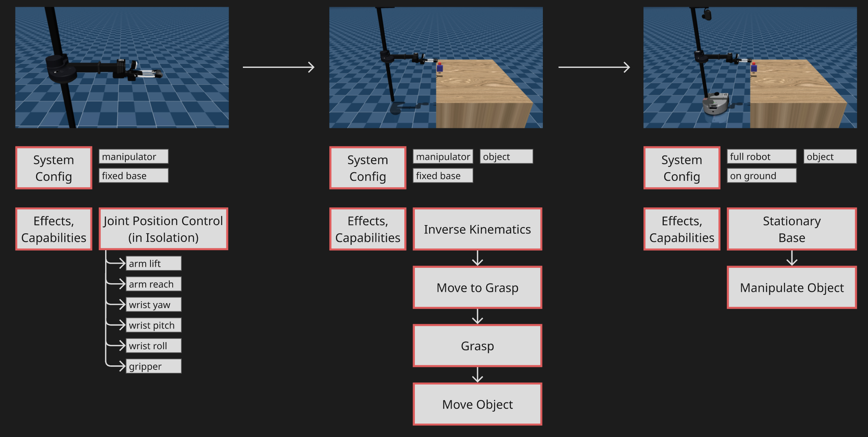The width and height of the screenshot is (868, 437).
Task: Select the Move Object box
Action: click(x=477, y=404)
